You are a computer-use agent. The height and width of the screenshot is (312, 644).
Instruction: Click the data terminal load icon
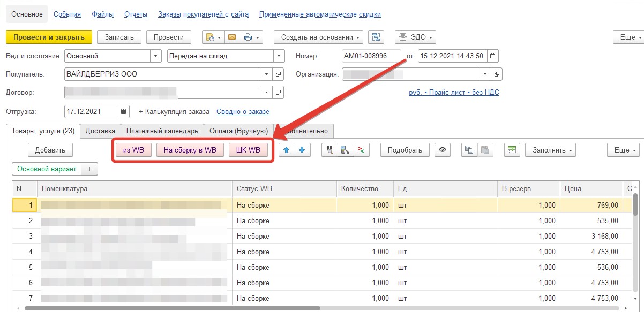pyautogui.click(x=346, y=150)
